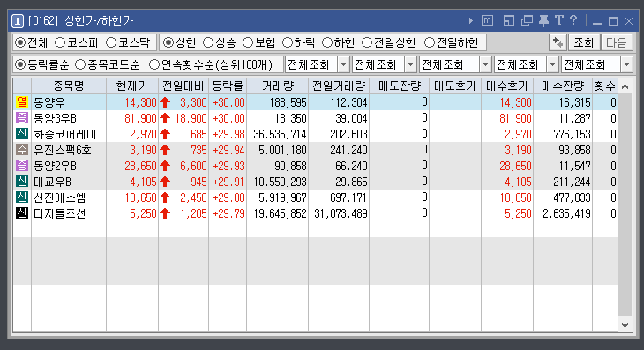Click the 매수잔량 column header
The height and width of the screenshot is (350, 644).
[563, 86]
